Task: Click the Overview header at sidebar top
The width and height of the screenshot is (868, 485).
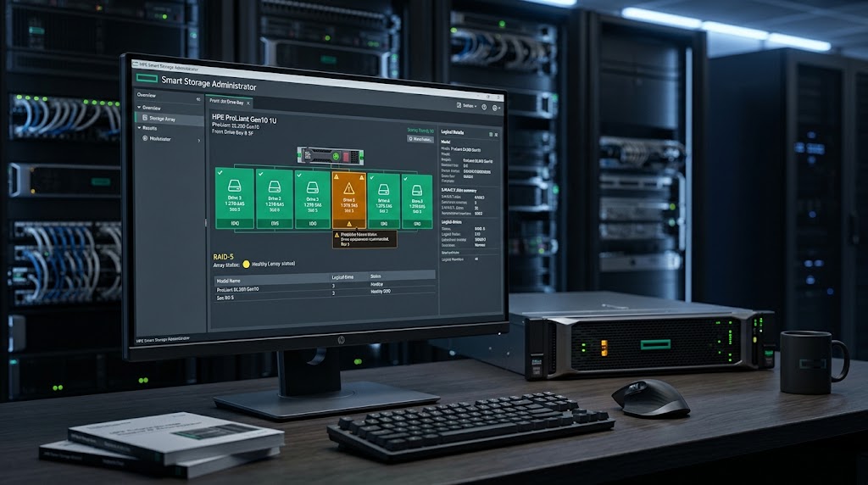Action: [x=147, y=95]
